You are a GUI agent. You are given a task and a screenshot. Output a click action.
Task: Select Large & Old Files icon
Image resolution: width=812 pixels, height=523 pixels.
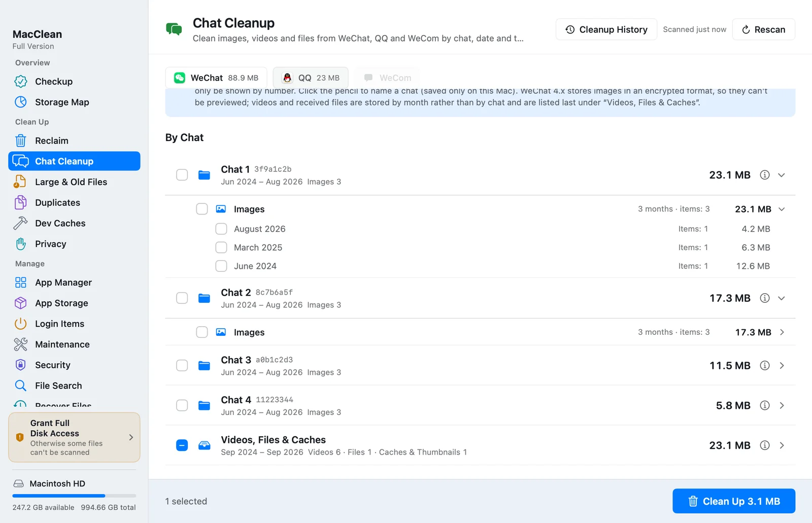[20, 182]
